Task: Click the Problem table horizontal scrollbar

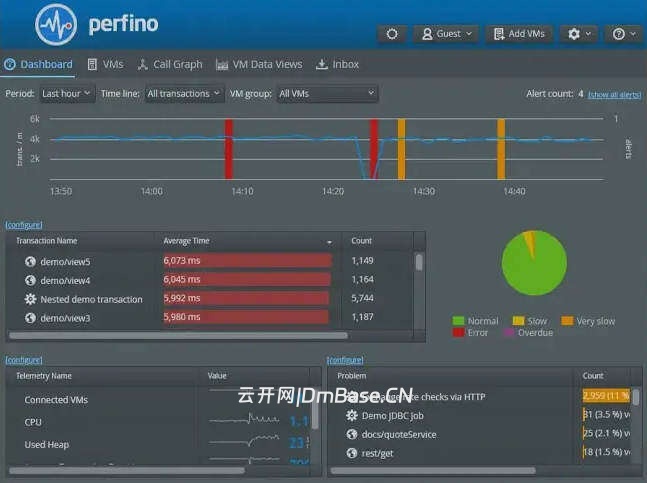Action: (433, 470)
